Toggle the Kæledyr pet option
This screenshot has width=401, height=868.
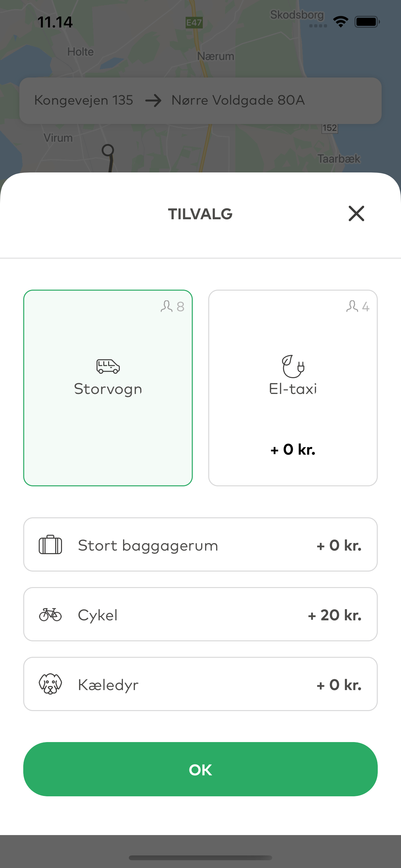click(x=200, y=684)
